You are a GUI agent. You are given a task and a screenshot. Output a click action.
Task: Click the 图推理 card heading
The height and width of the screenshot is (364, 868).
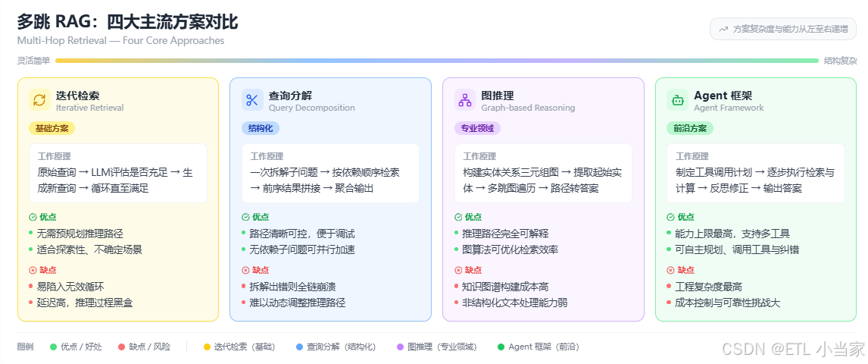(498, 96)
